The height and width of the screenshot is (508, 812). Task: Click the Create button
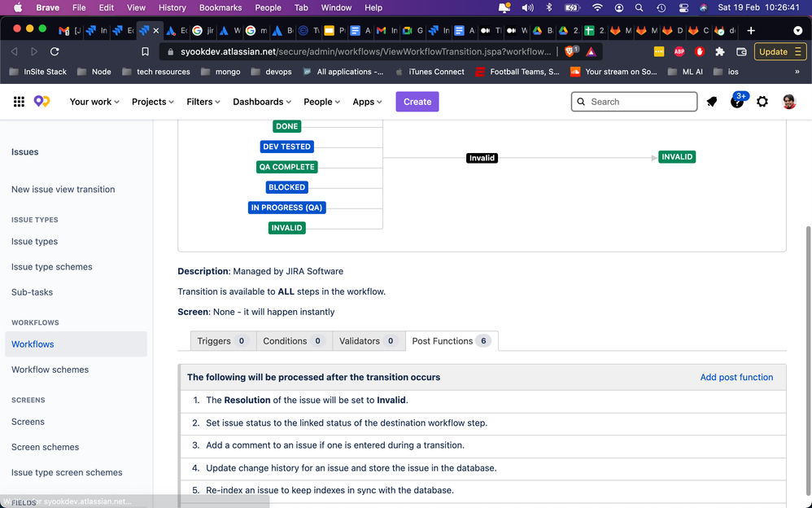pyautogui.click(x=417, y=102)
